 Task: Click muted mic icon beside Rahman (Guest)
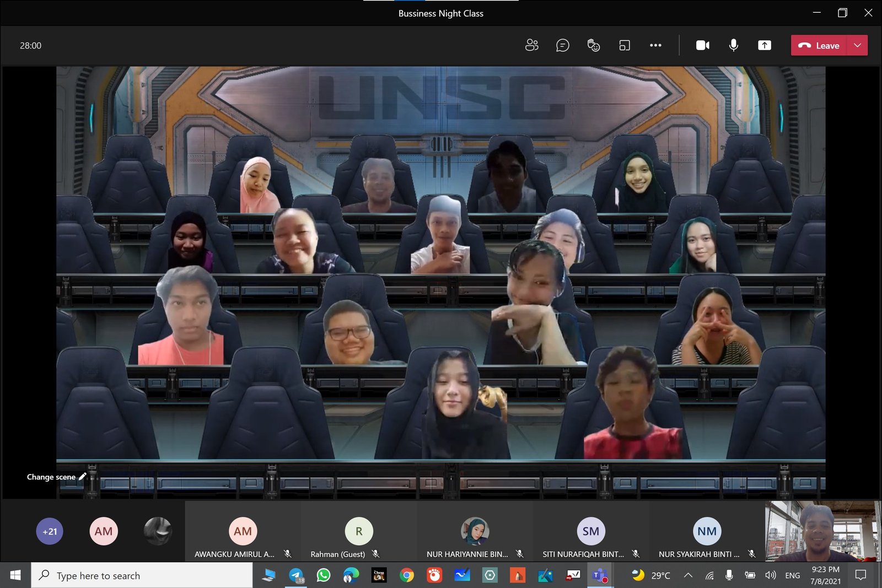pos(375,554)
